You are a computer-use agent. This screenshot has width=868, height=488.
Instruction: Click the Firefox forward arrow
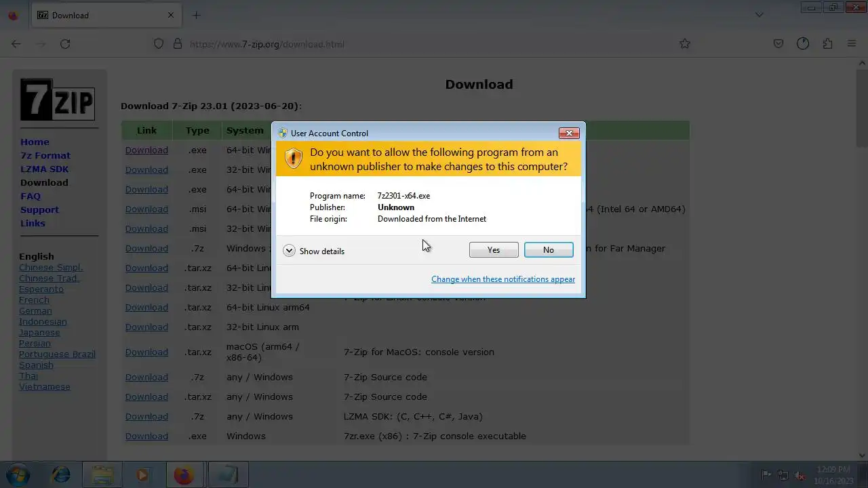41,43
